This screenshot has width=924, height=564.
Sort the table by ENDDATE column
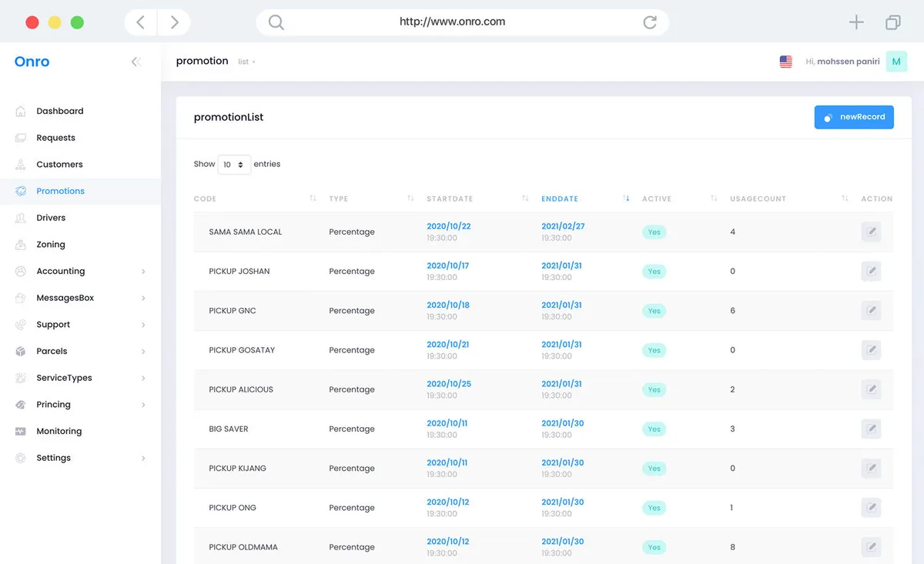560,199
